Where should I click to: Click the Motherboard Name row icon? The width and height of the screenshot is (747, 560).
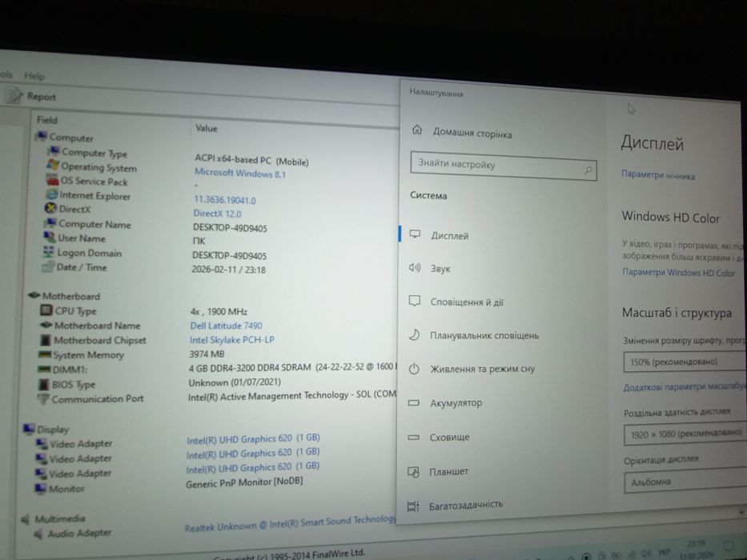pos(46,326)
